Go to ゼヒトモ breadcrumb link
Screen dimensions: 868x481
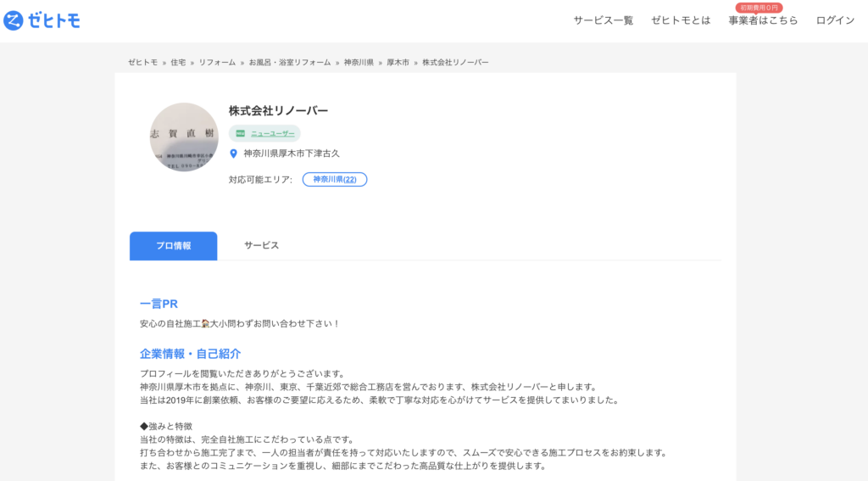click(142, 63)
